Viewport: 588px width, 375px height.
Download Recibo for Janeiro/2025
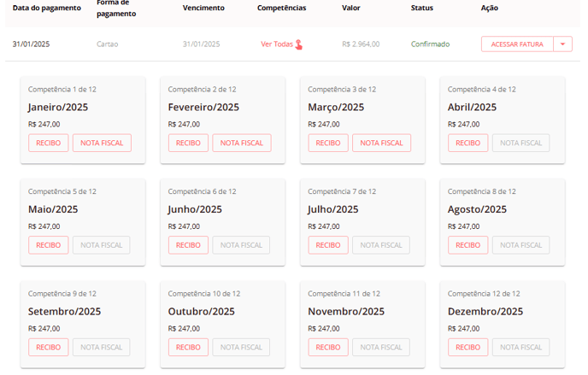click(49, 143)
